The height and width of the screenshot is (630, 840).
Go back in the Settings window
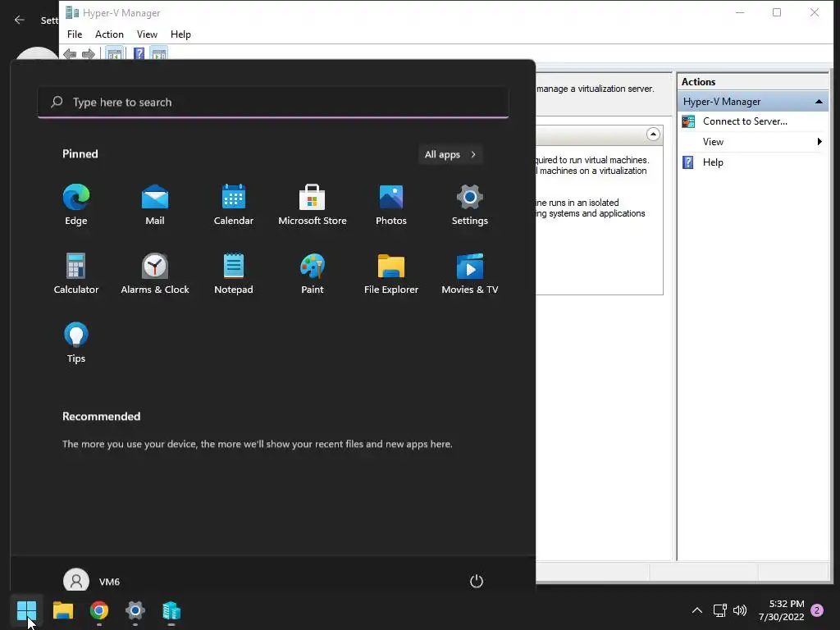coord(20,20)
